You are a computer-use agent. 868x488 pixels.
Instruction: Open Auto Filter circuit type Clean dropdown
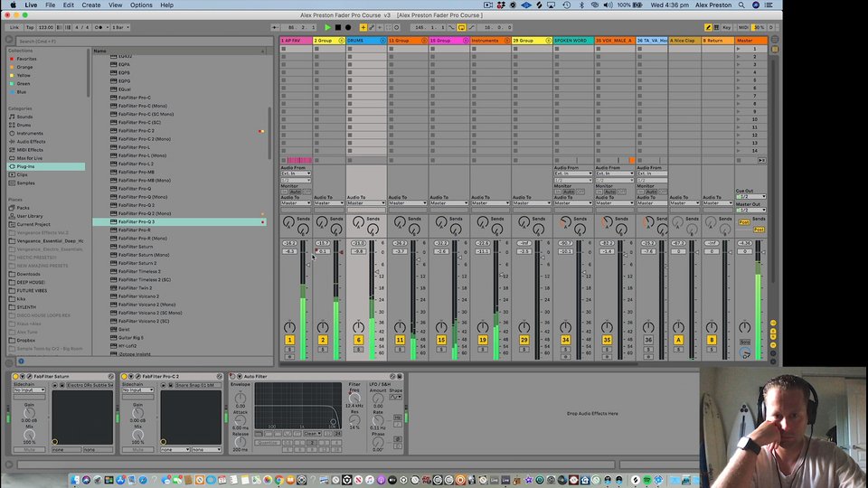[x=312, y=434]
